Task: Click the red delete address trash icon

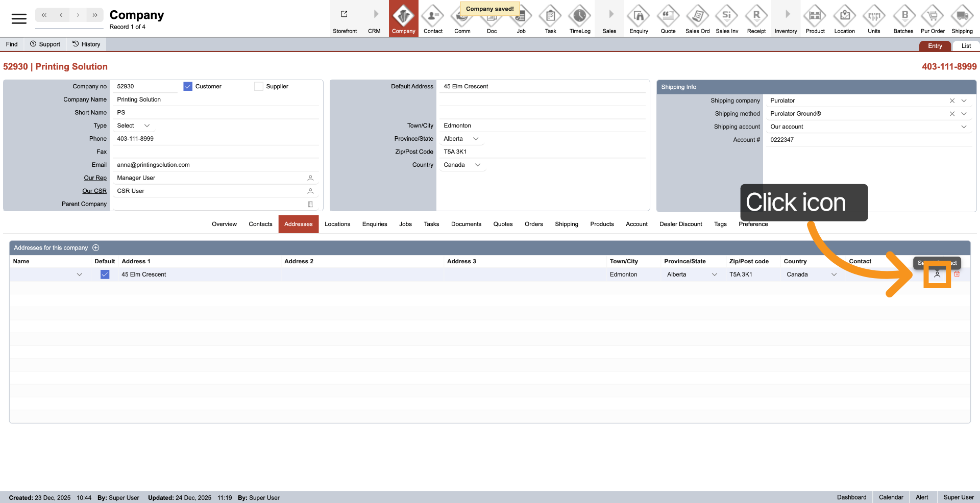Action: tap(957, 274)
